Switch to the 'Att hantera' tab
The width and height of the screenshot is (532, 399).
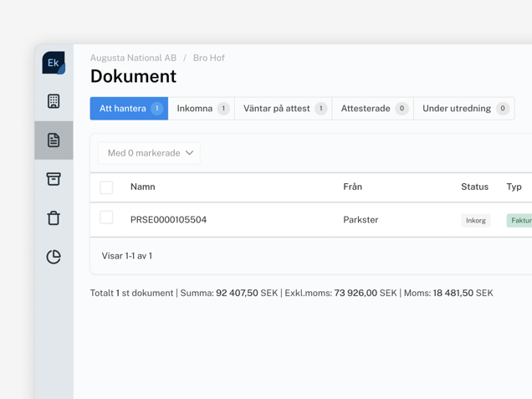click(129, 109)
